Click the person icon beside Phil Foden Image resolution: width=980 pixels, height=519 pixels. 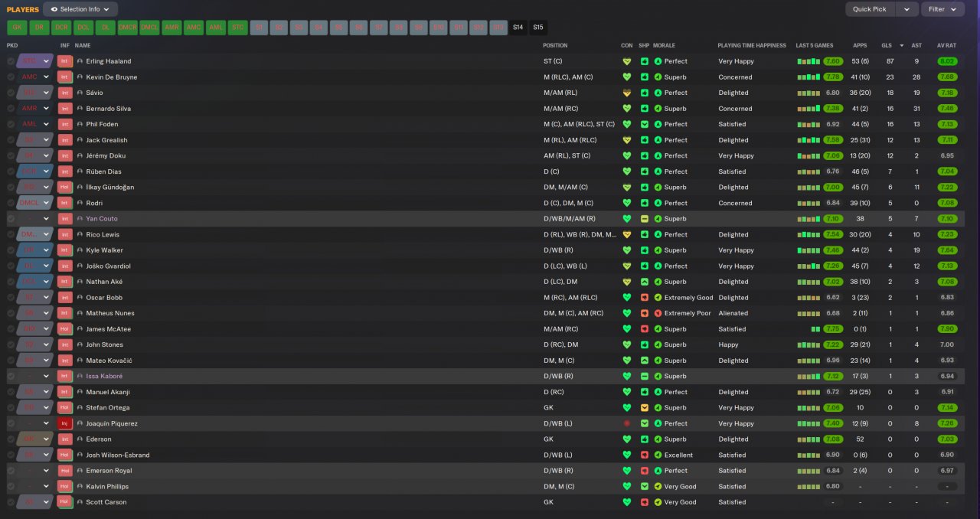[80, 124]
